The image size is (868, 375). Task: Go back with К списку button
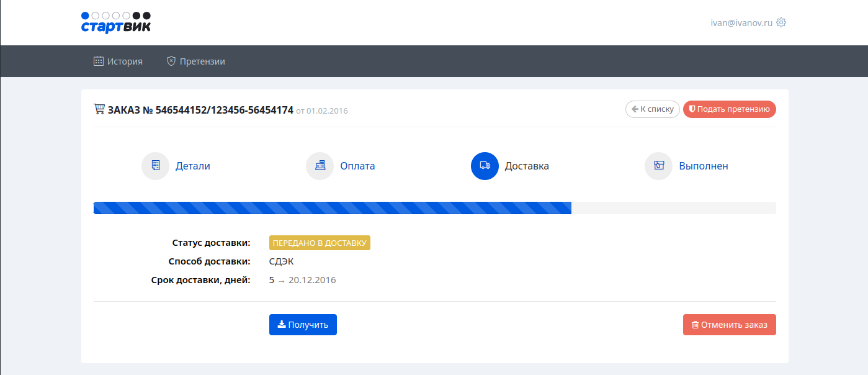pyautogui.click(x=652, y=109)
